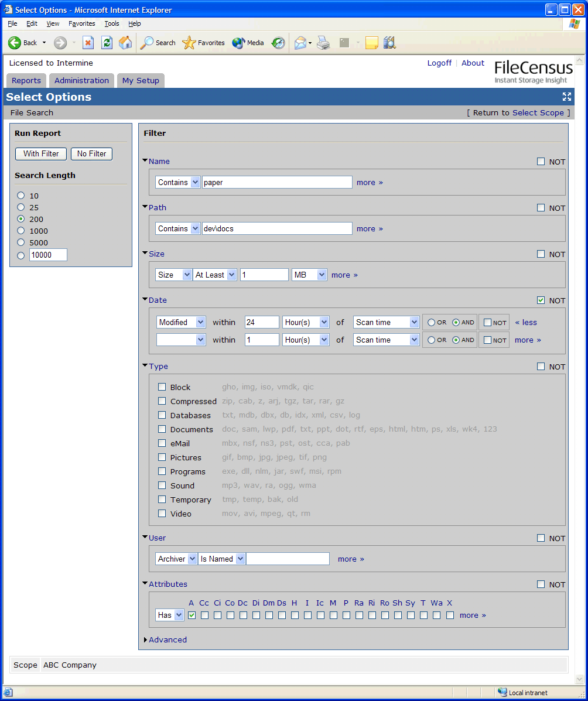Go to the Home page icon
The width and height of the screenshot is (588, 701).
[126, 43]
